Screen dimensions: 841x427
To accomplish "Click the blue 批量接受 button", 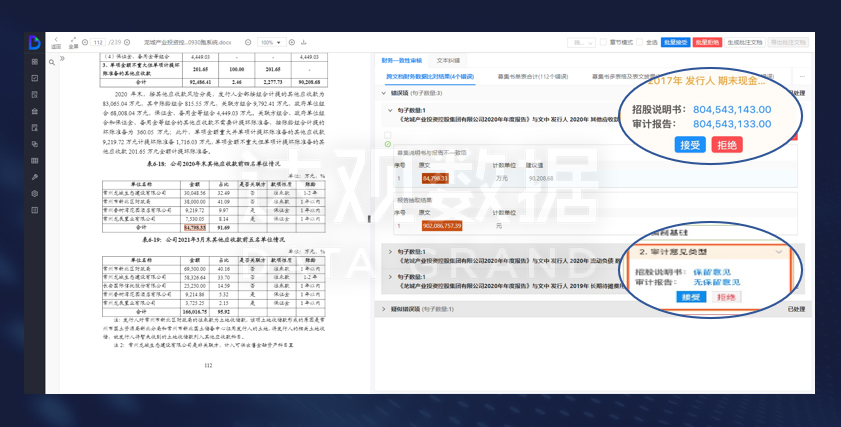I will pos(676,42).
